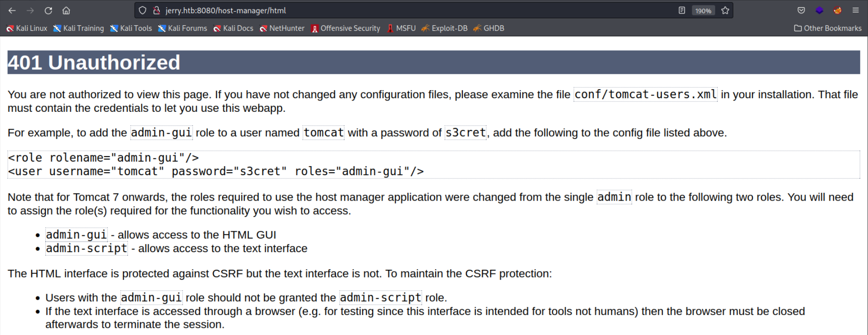Open the Pocket save icon
This screenshot has width=868, height=335.
click(x=801, y=10)
